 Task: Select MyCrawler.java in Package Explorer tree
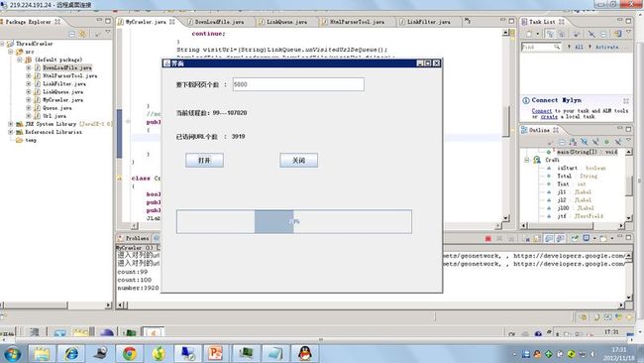coord(62,100)
